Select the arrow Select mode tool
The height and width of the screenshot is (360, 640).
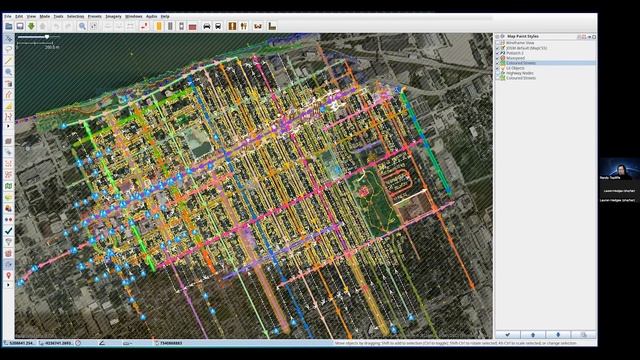tap(8, 38)
